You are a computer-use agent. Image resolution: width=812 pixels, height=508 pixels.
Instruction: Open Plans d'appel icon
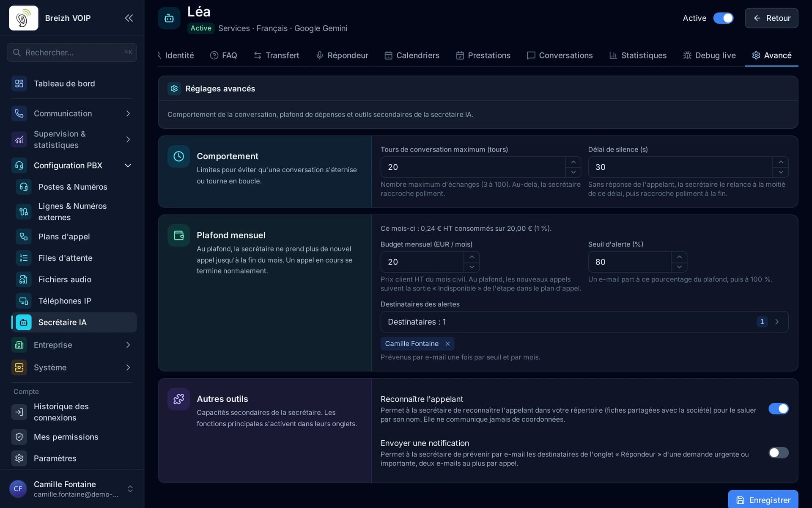coord(24,237)
